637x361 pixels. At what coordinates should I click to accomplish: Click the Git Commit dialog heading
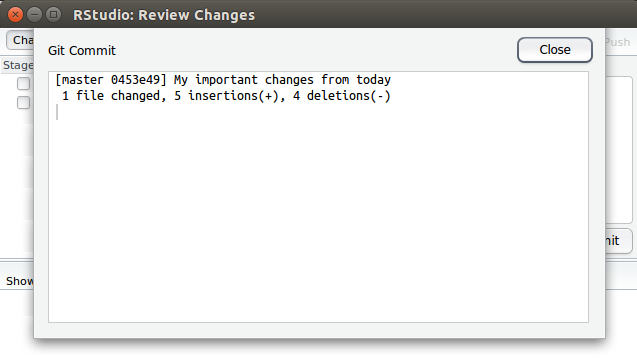[82, 50]
